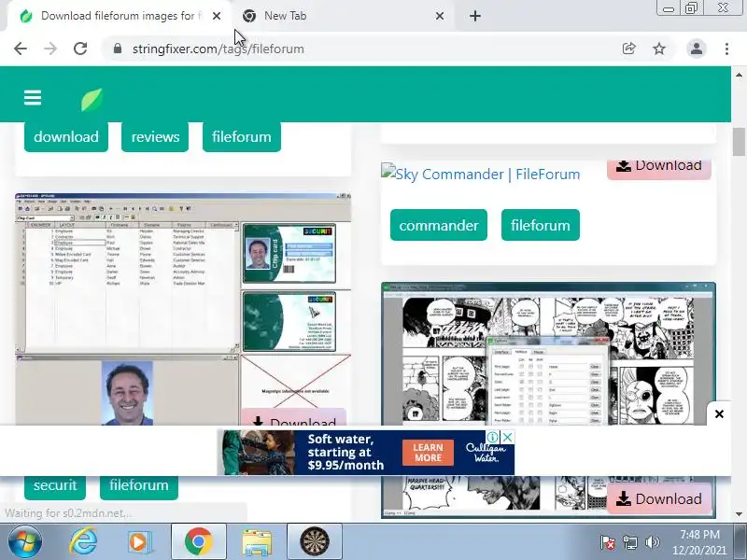Open the Windows Start menu orb
Screen dimensions: 747x560
tap(24, 542)
